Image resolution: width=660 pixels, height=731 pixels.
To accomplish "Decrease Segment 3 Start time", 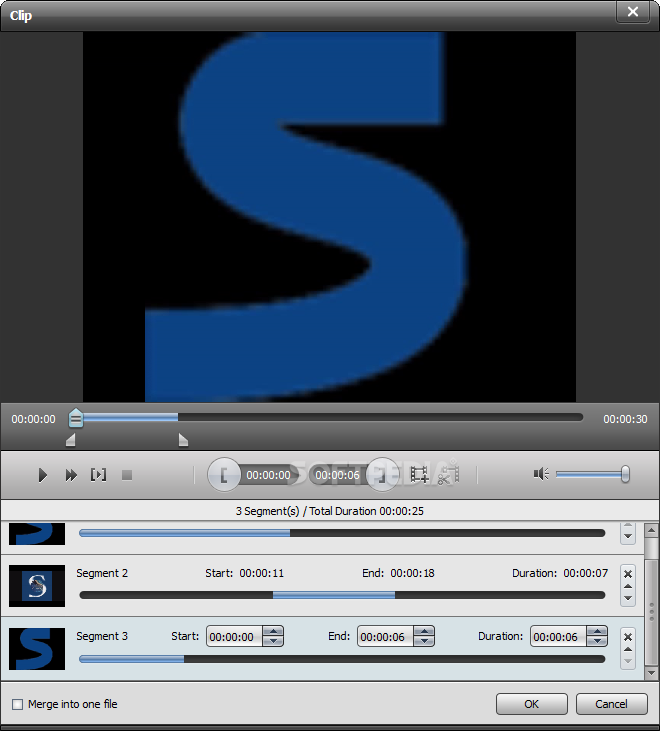I will 273,642.
